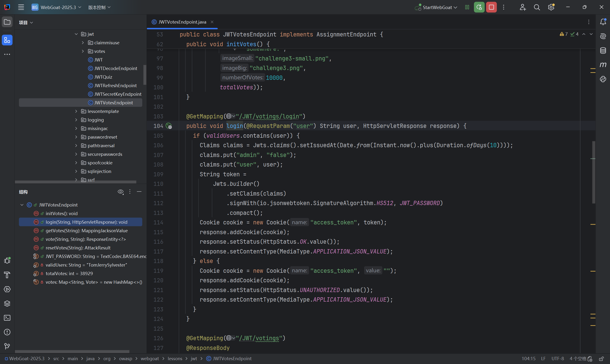The width and height of the screenshot is (610, 364).
Task: Close the JWTVotesEndpoint.java tab
Action: [212, 22]
